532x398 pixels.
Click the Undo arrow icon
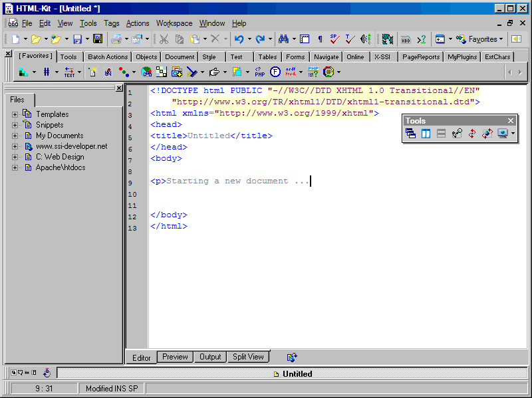point(239,39)
